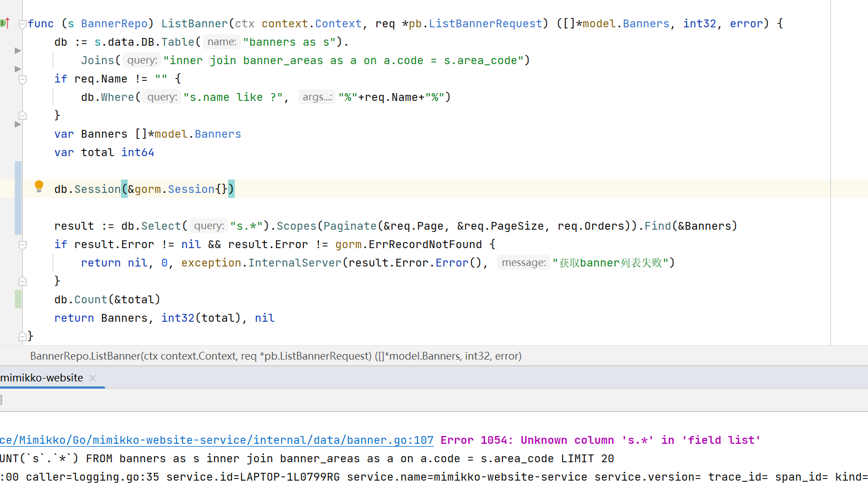
Task: Click the green added-line marker beside db.Count
Action: [18, 299]
